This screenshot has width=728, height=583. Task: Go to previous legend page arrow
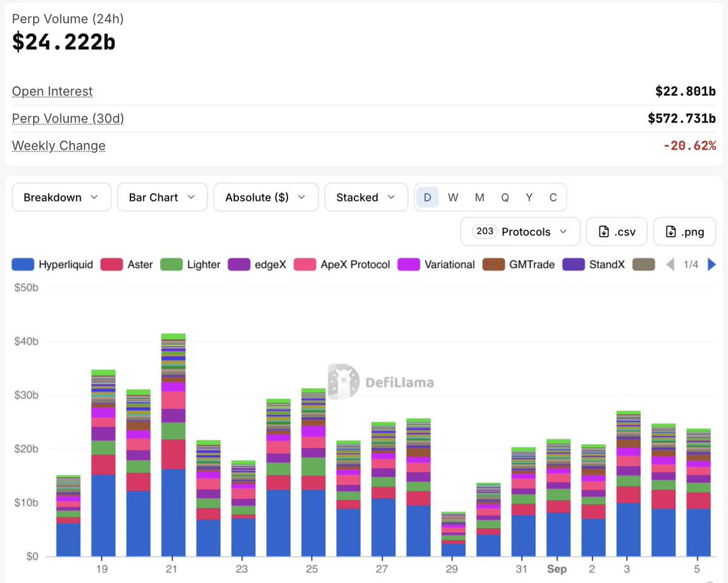pos(670,265)
